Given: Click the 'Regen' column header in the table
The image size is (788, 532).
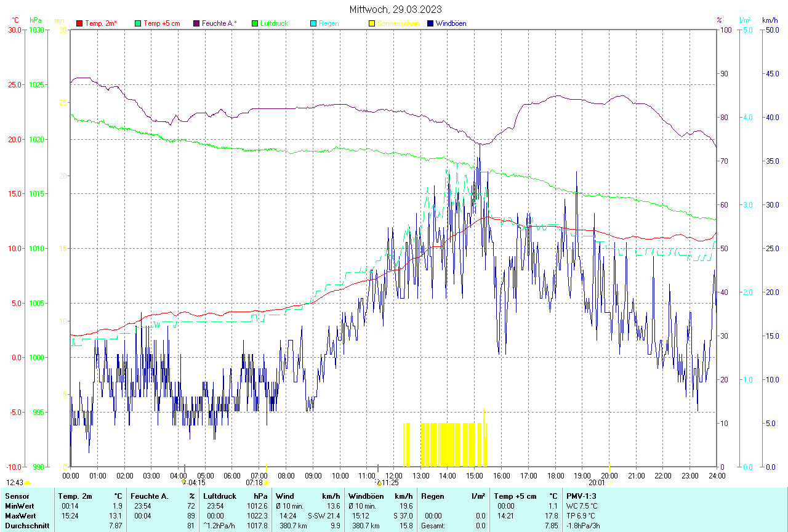Looking at the screenshot, I should tap(432, 496).
